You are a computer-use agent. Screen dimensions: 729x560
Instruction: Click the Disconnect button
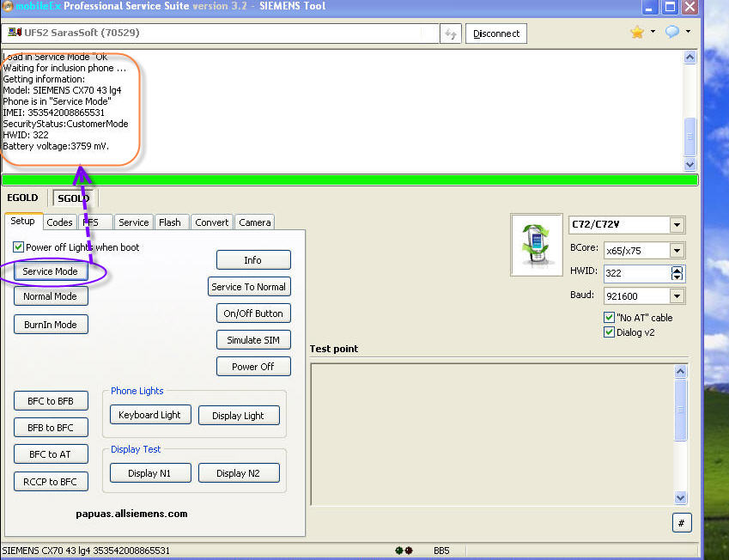[x=496, y=33]
